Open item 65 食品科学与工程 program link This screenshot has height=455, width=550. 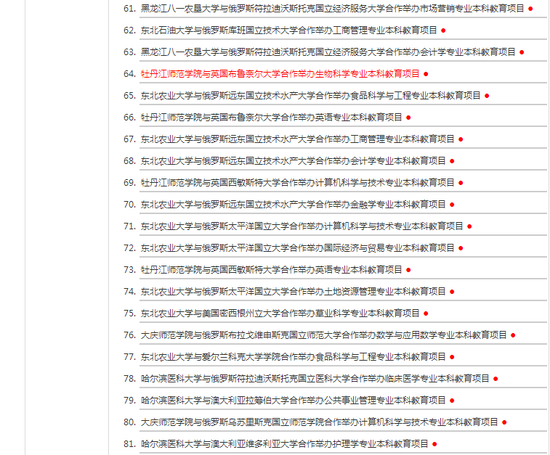pos(311,95)
